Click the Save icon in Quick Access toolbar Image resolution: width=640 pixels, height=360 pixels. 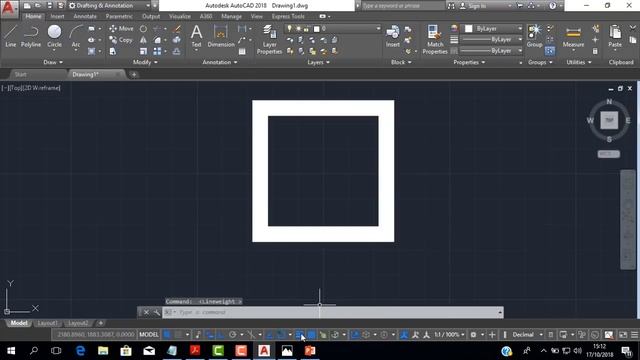point(49,6)
